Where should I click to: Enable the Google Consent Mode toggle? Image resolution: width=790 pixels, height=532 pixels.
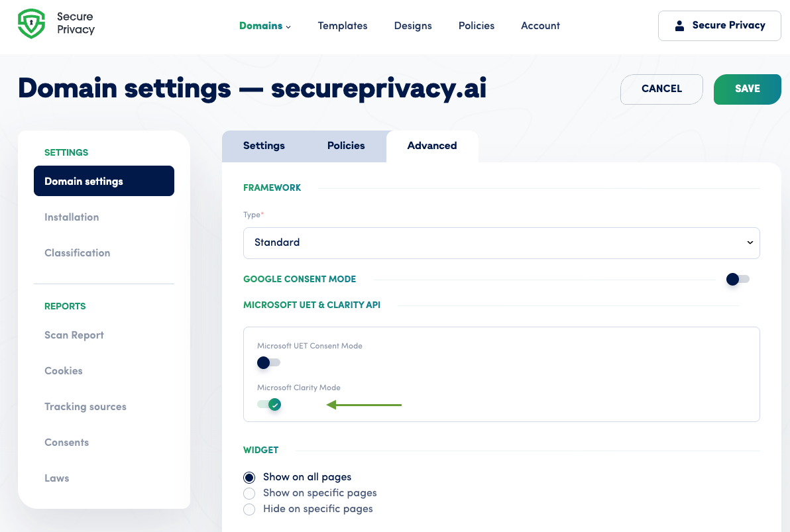[736, 279]
